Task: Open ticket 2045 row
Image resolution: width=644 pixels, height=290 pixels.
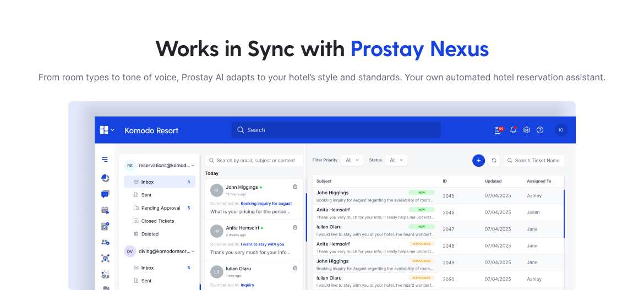Action: [x=438, y=196]
